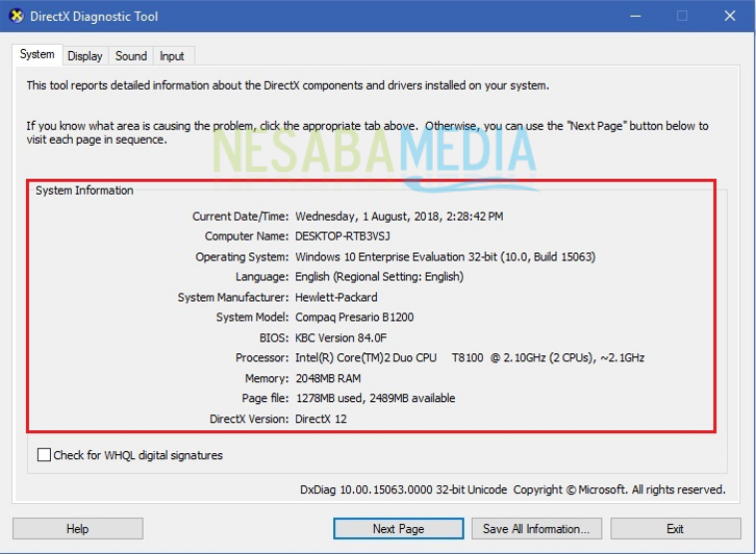This screenshot has height=554, width=756.
Task: Click Save All Information button
Action: 537,529
